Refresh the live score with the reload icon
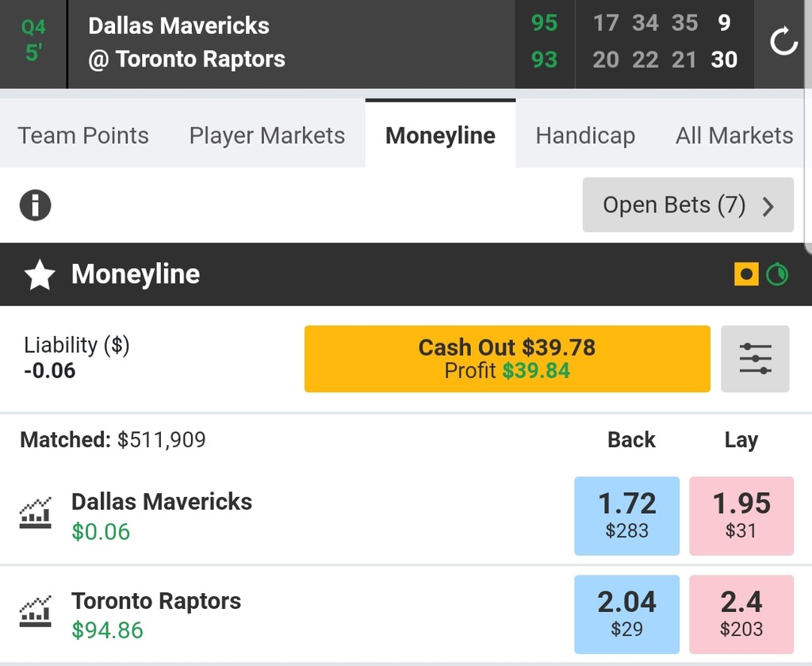This screenshot has height=666, width=812. point(783,43)
